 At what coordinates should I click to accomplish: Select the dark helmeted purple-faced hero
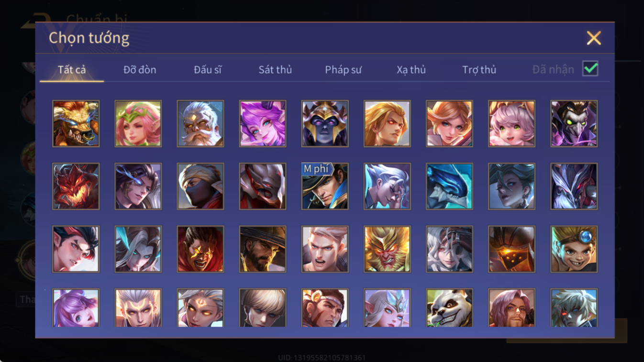325,123
